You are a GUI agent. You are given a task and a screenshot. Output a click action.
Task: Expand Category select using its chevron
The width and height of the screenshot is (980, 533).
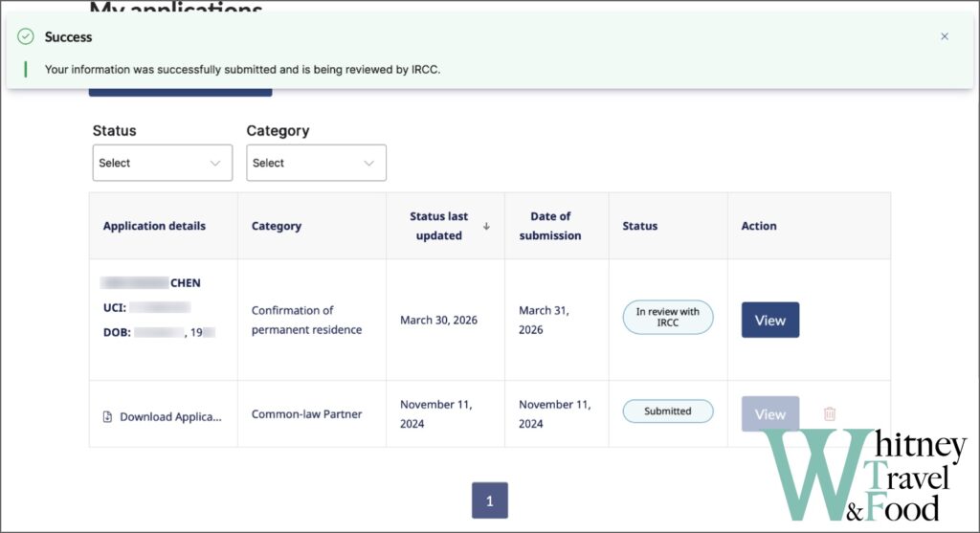pos(368,163)
